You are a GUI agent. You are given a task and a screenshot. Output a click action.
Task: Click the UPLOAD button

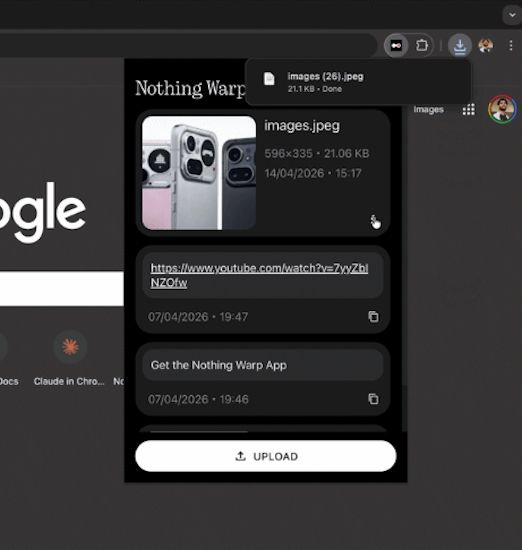266,456
